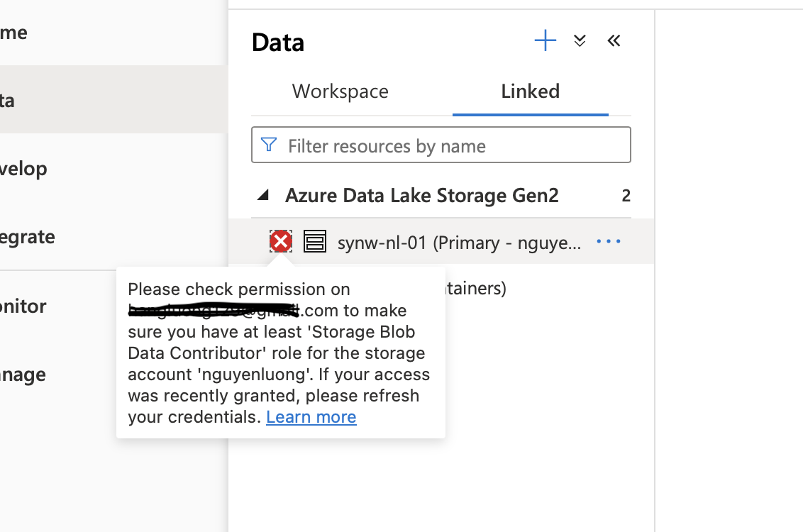Click the storage account icon next to synw-nl-01

tap(315, 242)
